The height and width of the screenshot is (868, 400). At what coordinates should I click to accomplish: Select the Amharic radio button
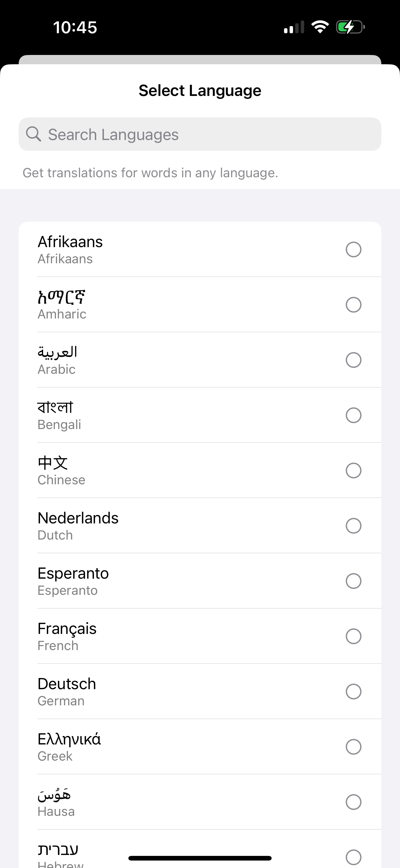pos(353,305)
